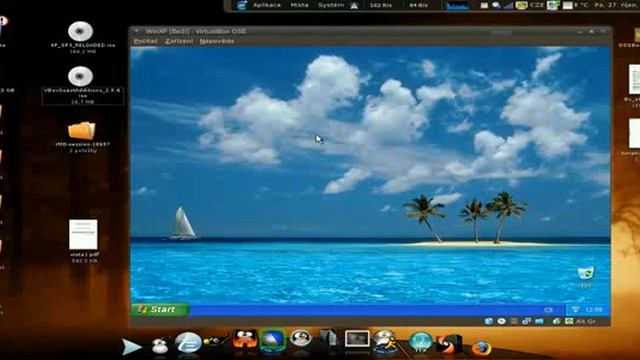Click the green-framed monitor dock icon
The image size is (640, 360).
[273, 340]
